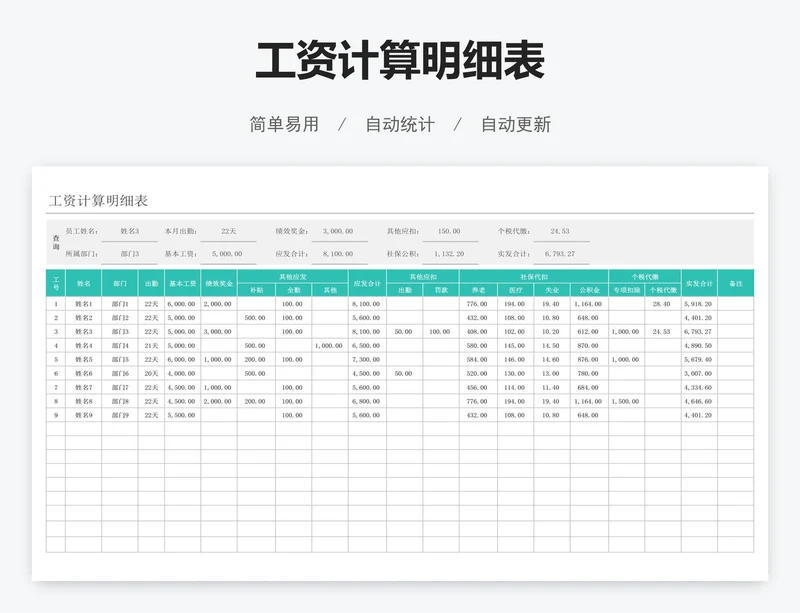Select the 11.40 失业 cell
The width and height of the screenshot is (800, 613).
coord(551,388)
